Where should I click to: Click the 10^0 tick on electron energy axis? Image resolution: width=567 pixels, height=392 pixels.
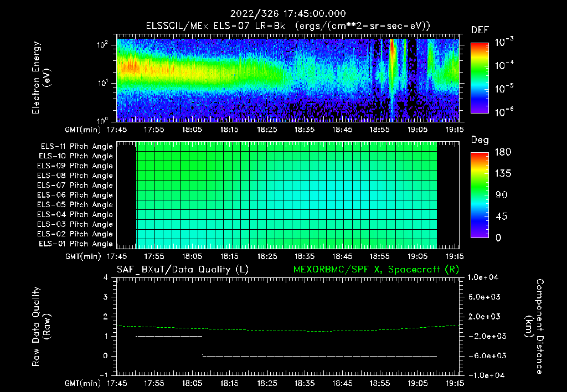[x=102, y=120]
